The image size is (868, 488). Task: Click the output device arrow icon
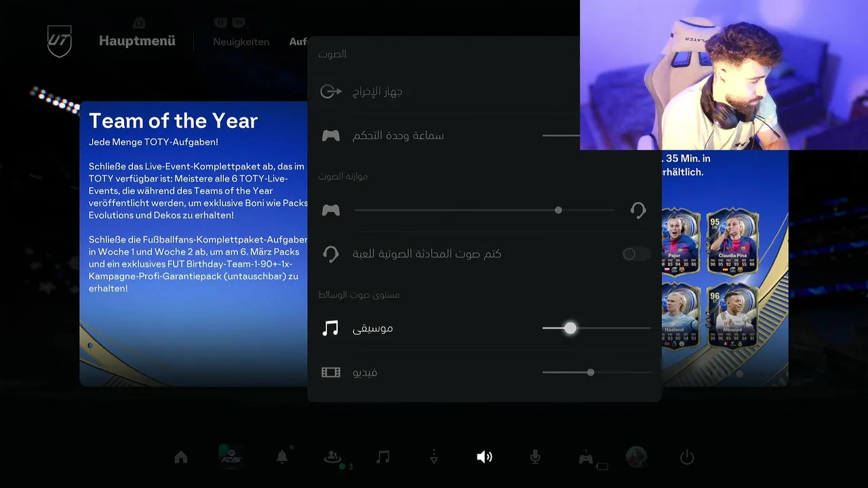(x=330, y=91)
